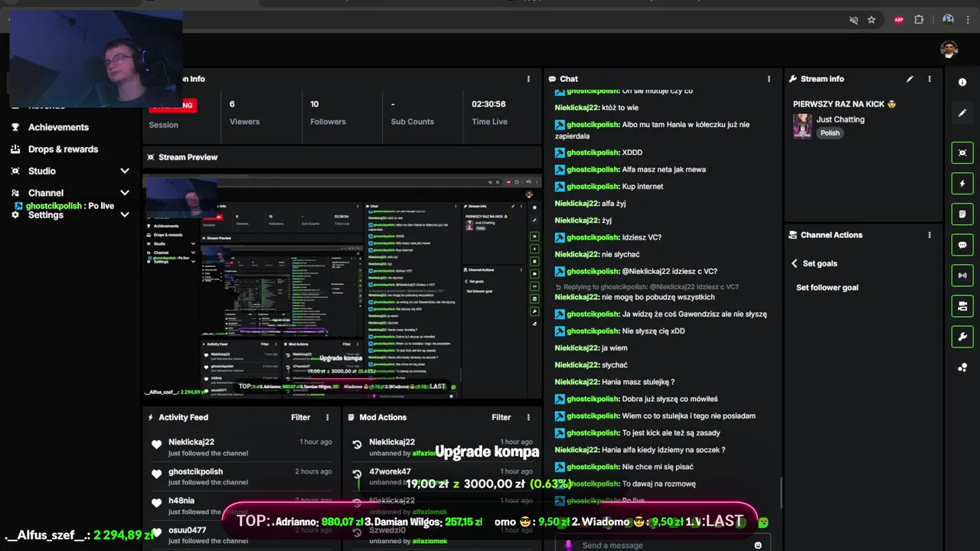
Task: Click the pencil edit icon in right sidebar
Action: click(x=962, y=113)
